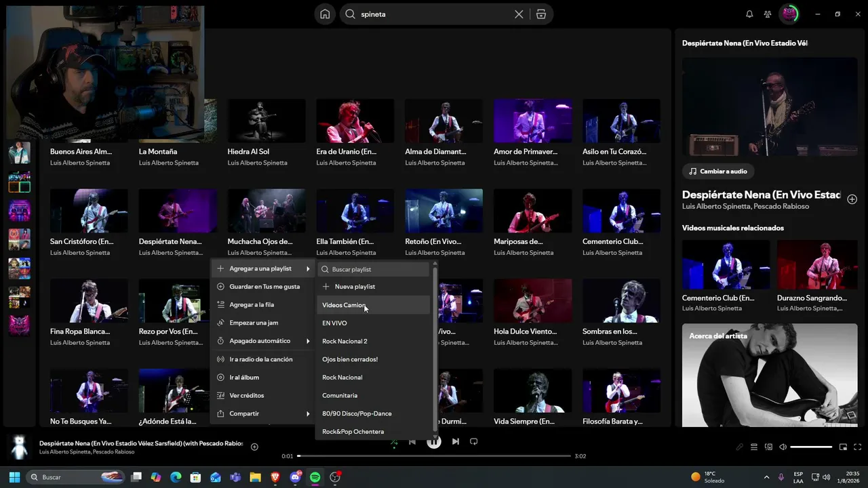
Task: Go to Spotify Home via house icon
Action: [325, 14]
